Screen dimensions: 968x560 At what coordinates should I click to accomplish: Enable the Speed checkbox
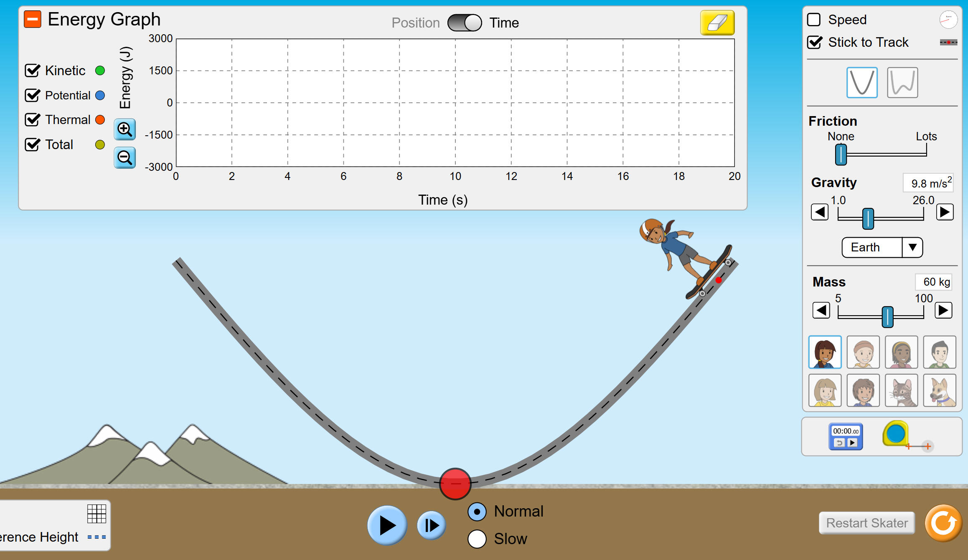(814, 20)
